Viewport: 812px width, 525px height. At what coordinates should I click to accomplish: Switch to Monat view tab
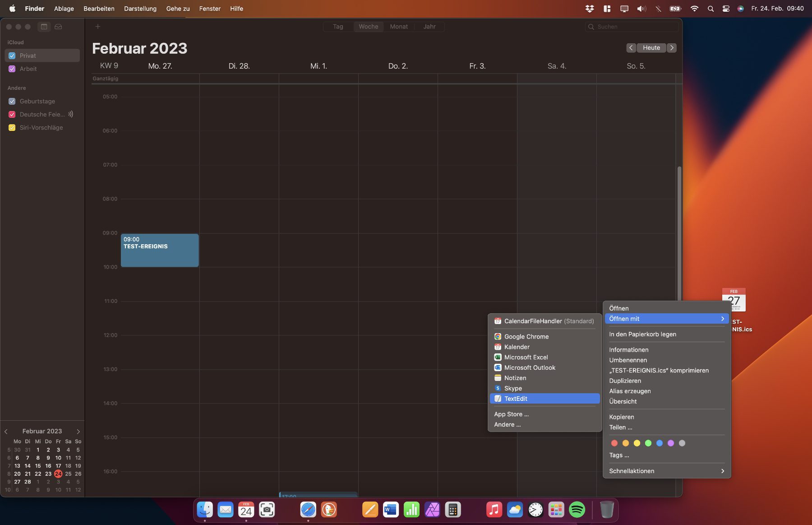[x=399, y=27]
